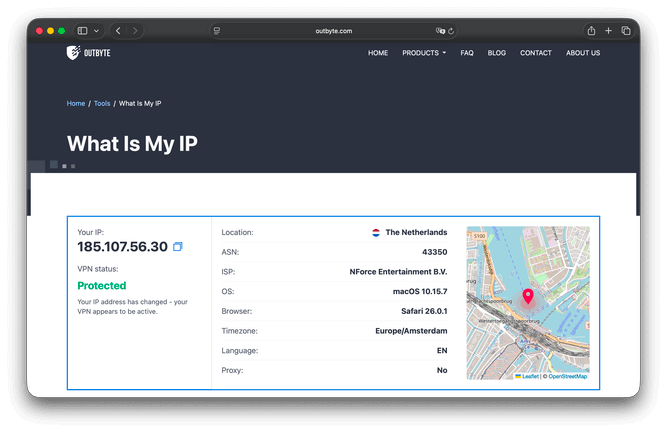The image size is (667, 433).
Task: Open the sidebar options chevron in Safari toolbar
Action: (97, 31)
